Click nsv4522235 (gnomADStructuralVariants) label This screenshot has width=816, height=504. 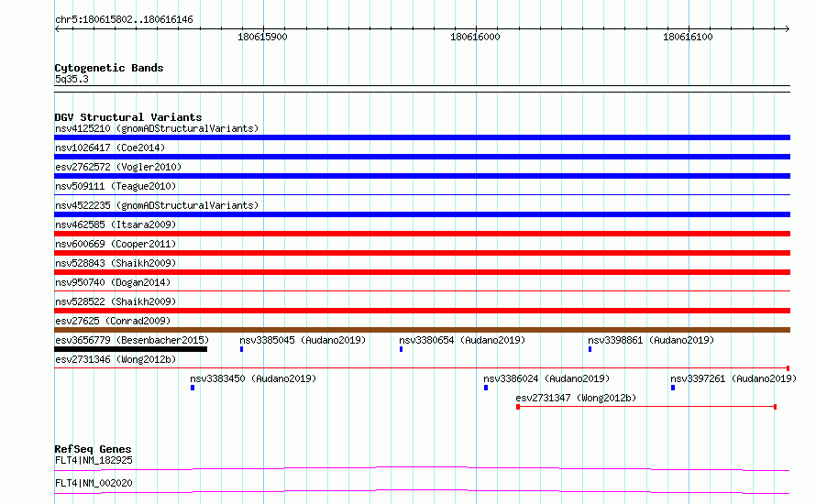coord(157,205)
